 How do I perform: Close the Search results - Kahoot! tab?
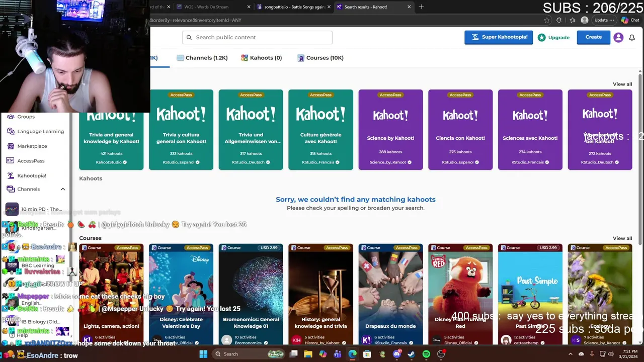click(409, 7)
